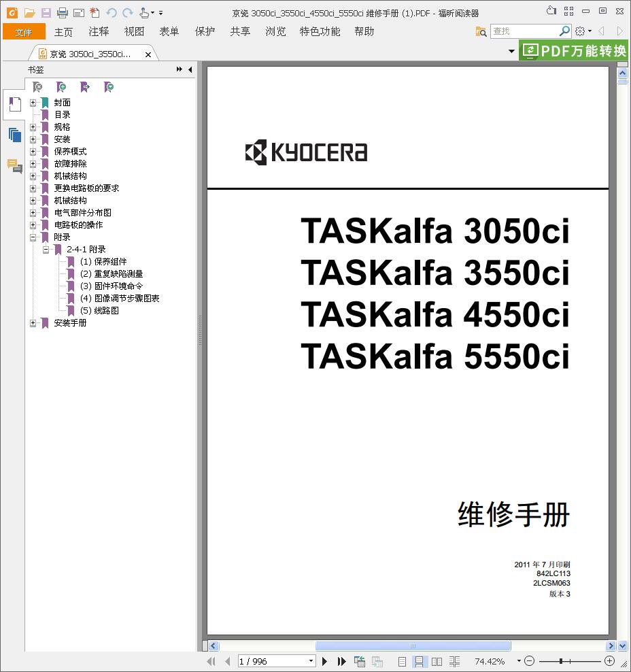The height and width of the screenshot is (672, 631).
Task: Open the zoom percentage dropdown
Action: 519,661
